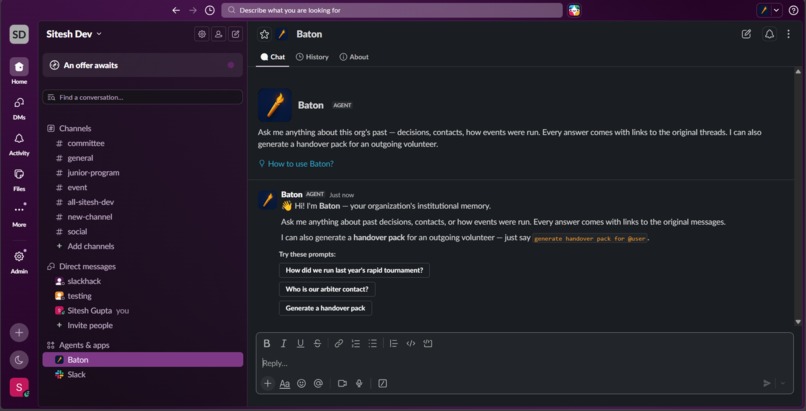The height and width of the screenshot is (411, 806).
Task: Open the Files sidebar view
Action: tap(19, 178)
